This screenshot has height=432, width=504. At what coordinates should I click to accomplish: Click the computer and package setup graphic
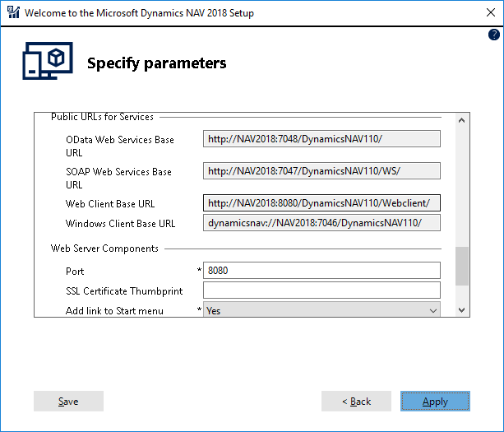[48, 61]
